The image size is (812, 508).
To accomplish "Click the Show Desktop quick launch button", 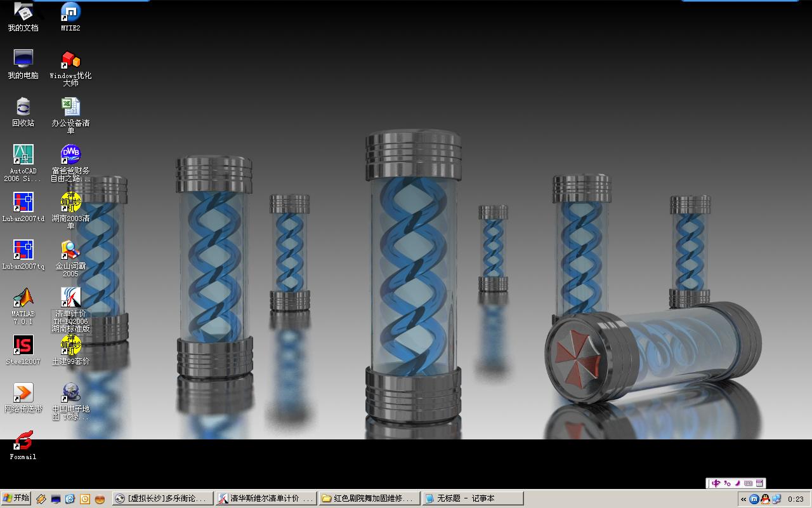I will [x=56, y=499].
